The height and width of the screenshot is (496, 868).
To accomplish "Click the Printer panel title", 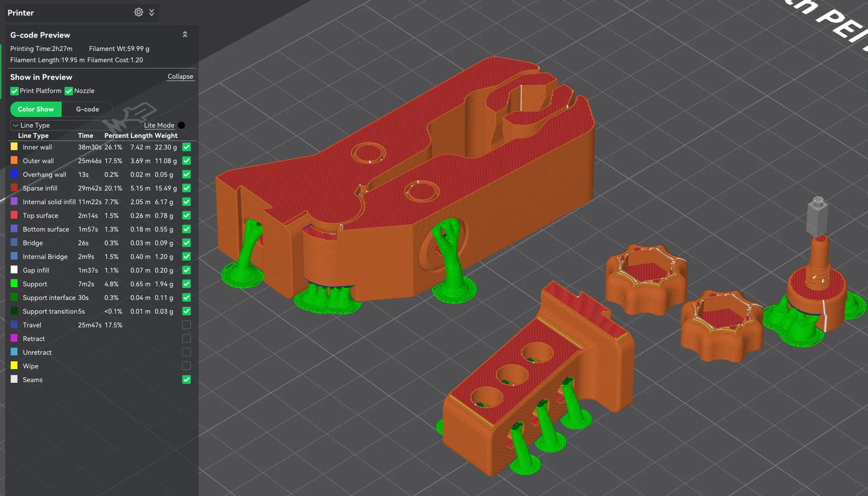I will (x=21, y=13).
